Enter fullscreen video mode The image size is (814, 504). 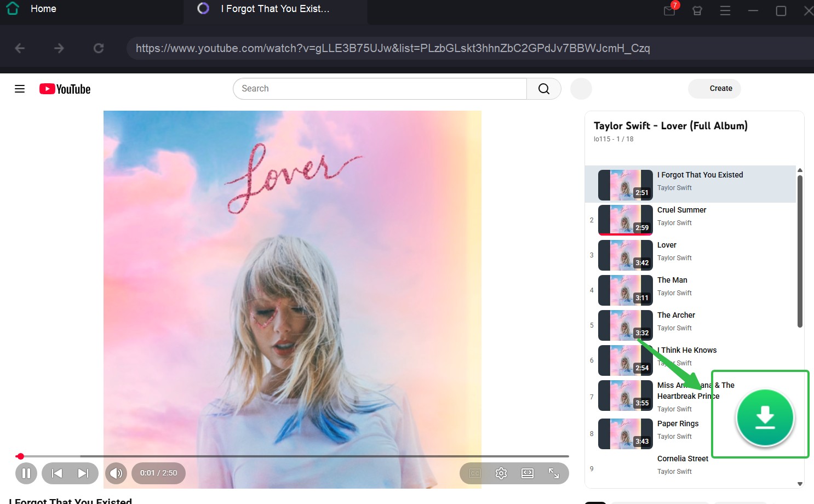(x=554, y=473)
